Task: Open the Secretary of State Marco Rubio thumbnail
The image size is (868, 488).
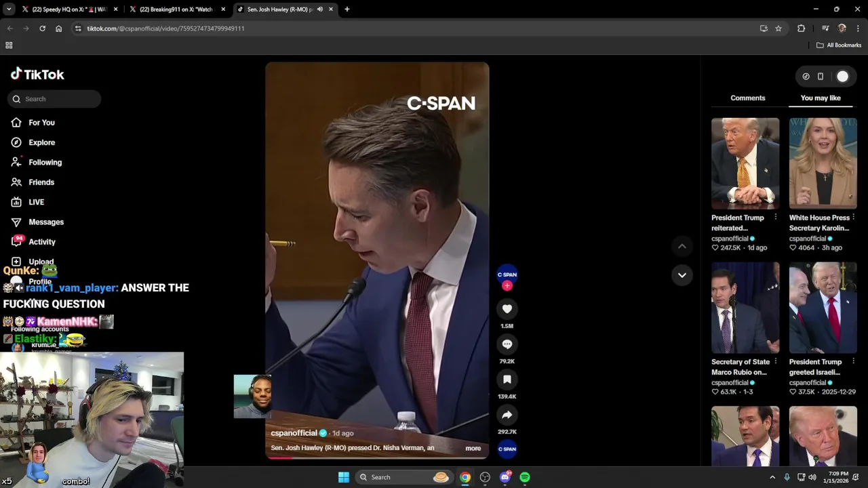Action: [745, 308]
